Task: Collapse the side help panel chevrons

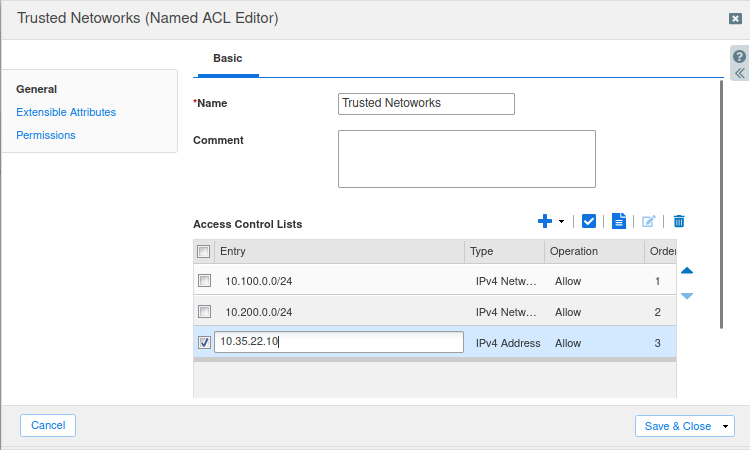Action: pos(739,74)
